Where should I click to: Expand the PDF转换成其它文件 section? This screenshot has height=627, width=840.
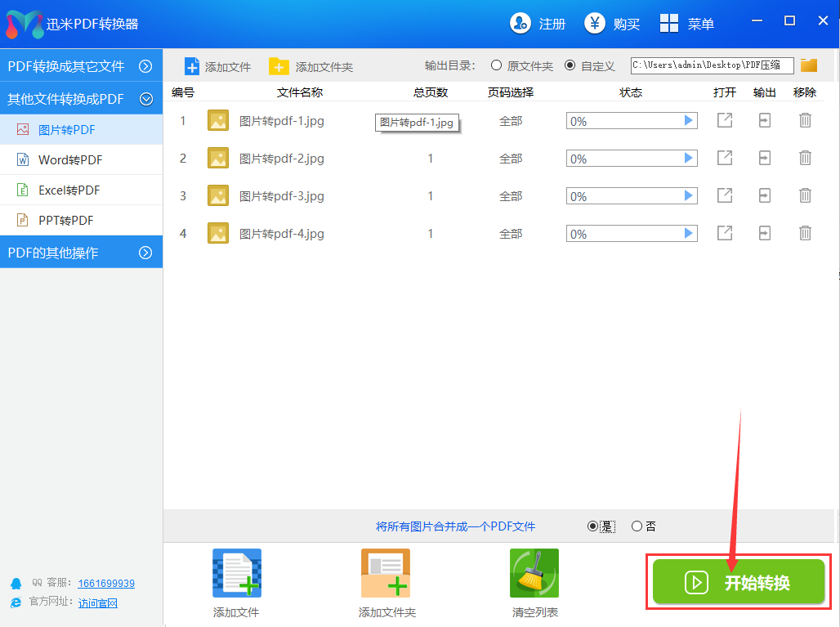click(81, 66)
